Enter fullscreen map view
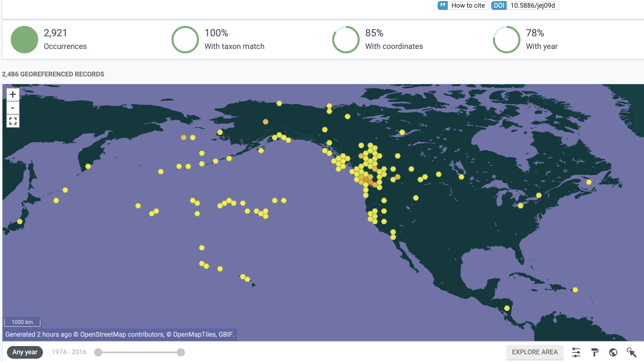 pyautogui.click(x=13, y=121)
